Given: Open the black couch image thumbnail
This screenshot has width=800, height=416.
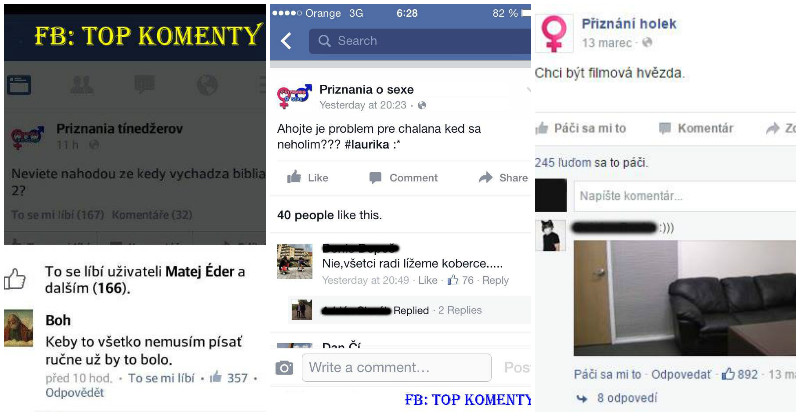Looking at the screenshot, I should (x=685, y=299).
